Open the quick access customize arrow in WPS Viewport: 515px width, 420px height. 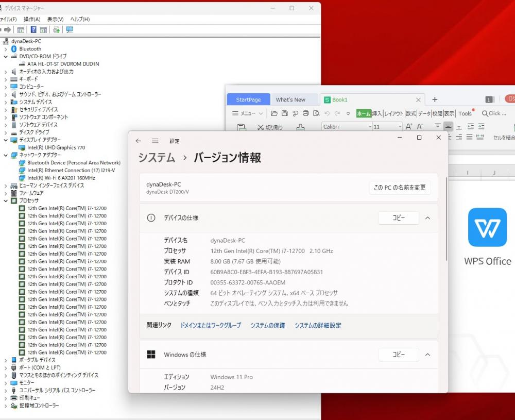click(348, 113)
